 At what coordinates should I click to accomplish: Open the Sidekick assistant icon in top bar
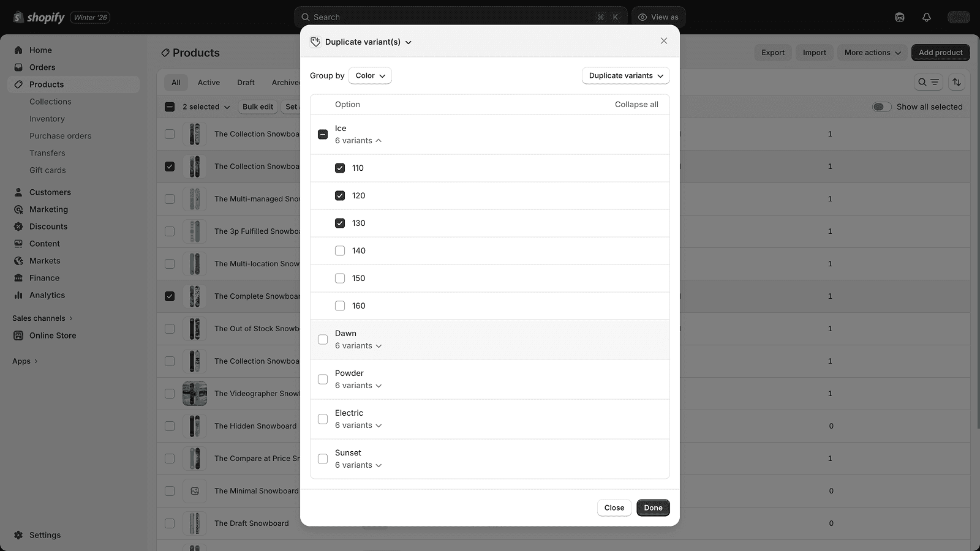click(x=899, y=17)
